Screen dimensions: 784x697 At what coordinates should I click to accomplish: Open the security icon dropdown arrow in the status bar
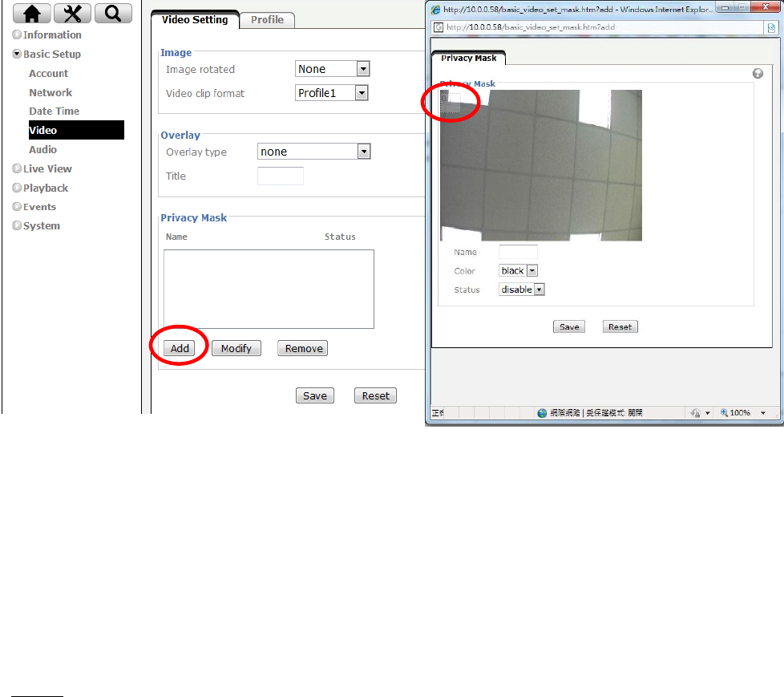[x=708, y=413]
